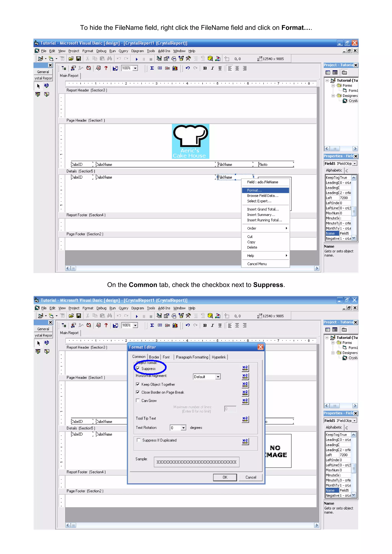Open the Border tab in Format Editor
Image resolution: width=392 pixels, height=554 pixels.
point(154,357)
